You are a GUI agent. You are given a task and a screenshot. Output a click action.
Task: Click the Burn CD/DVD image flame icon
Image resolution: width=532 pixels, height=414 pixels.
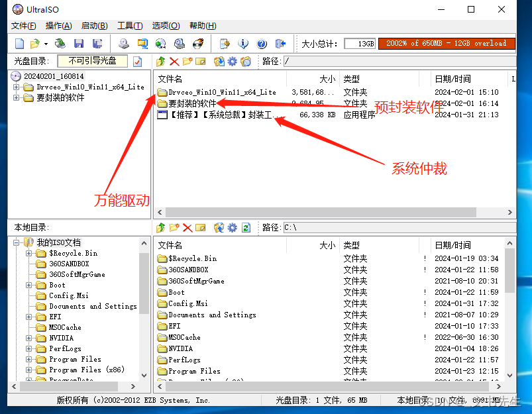pos(198,44)
